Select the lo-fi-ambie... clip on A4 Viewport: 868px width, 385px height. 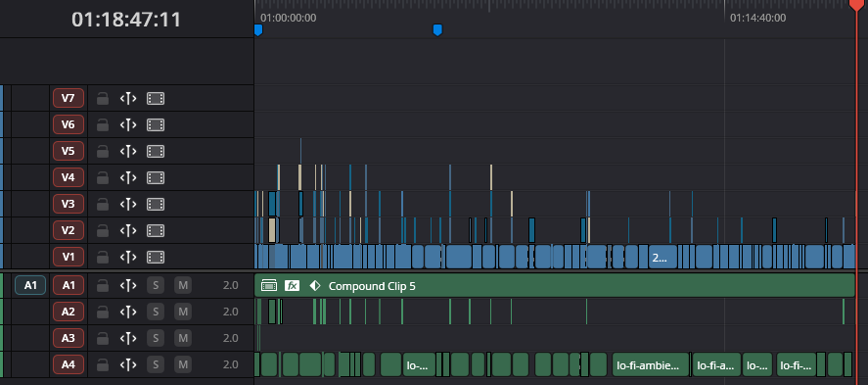point(651,364)
